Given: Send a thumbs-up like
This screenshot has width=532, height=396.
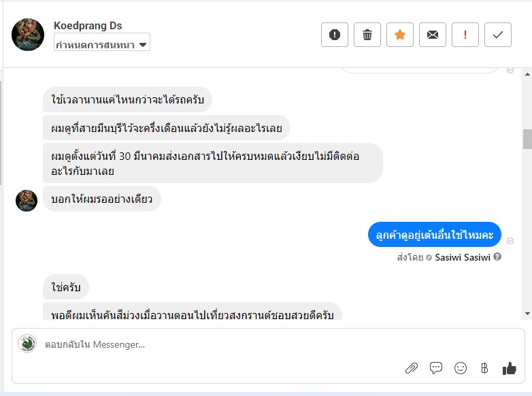Looking at the screenshot, I should 510,368.
